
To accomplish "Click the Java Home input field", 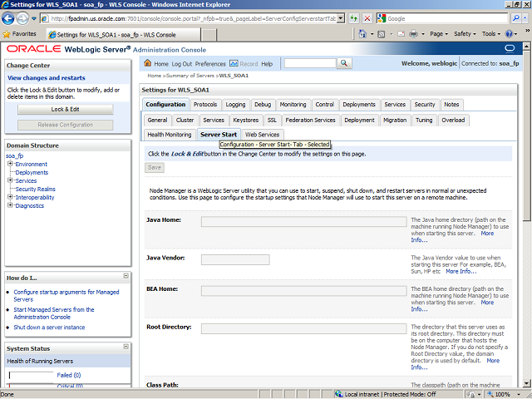I will 303,222.
